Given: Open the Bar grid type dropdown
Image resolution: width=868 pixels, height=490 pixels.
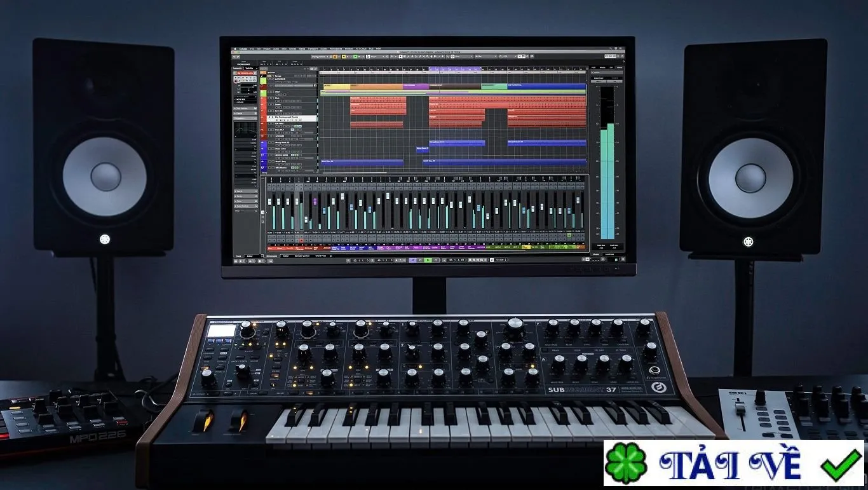Looking at the screenshot, I should [x=485, y=57].
